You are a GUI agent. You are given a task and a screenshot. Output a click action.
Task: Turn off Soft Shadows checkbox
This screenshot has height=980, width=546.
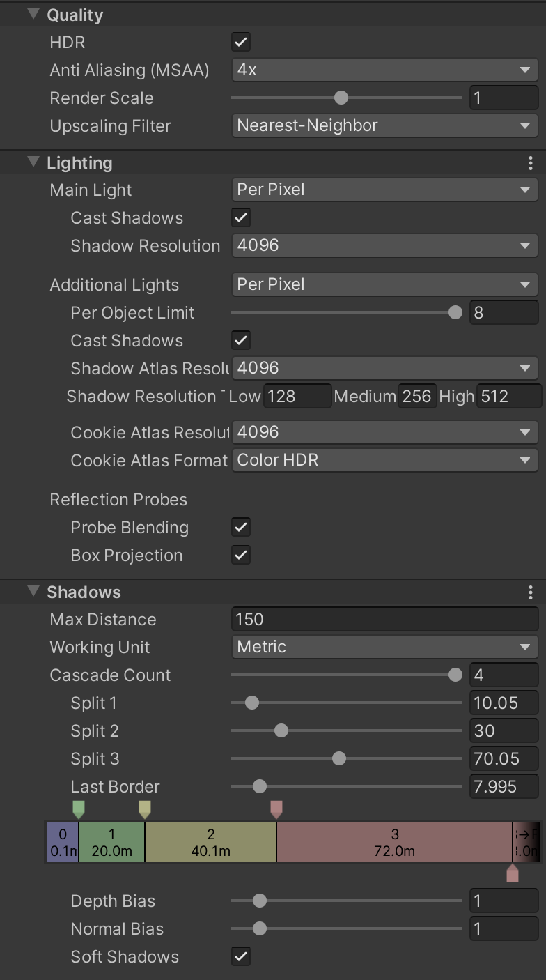click(x=241, y=957)
